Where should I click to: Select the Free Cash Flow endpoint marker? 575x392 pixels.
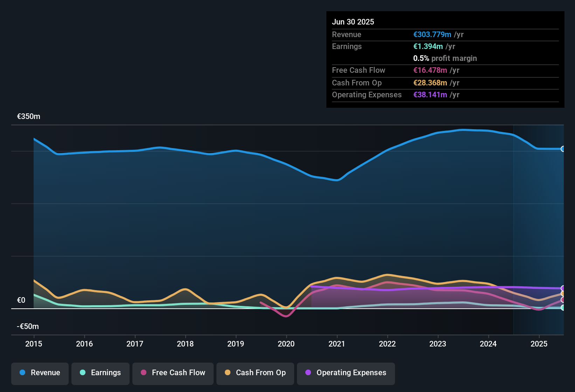point(563,300)
